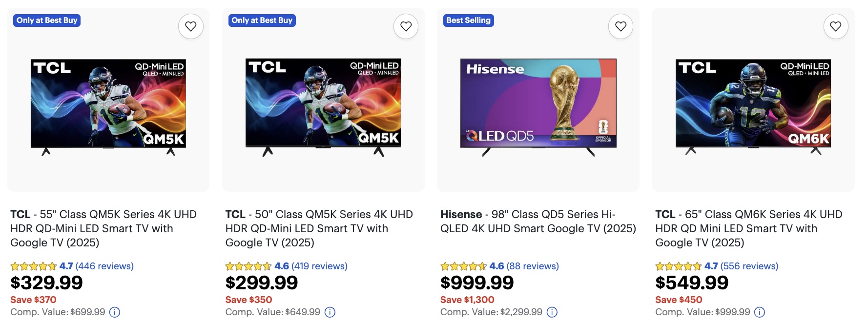Image resolution: width=868 pixels, height=323 pixels.
Task: Click the info icon next to $649.99 Comp. Value
Action: click(331, 311)
